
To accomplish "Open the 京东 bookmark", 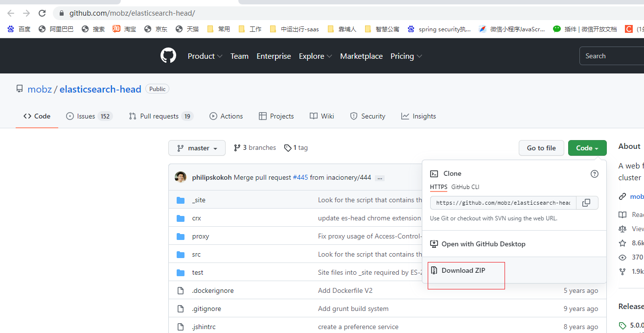I will pyautogui.click(x=156, y=29).
